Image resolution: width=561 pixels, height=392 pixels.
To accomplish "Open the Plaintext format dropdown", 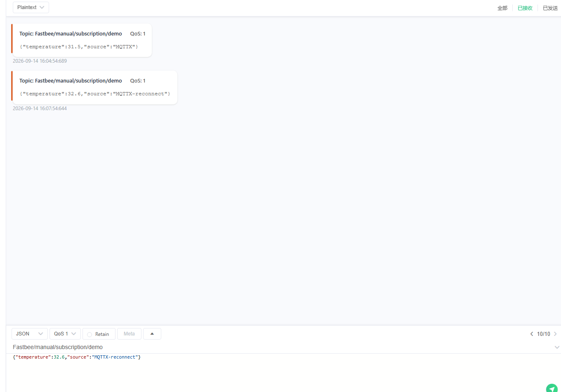I will click(31, 7).
